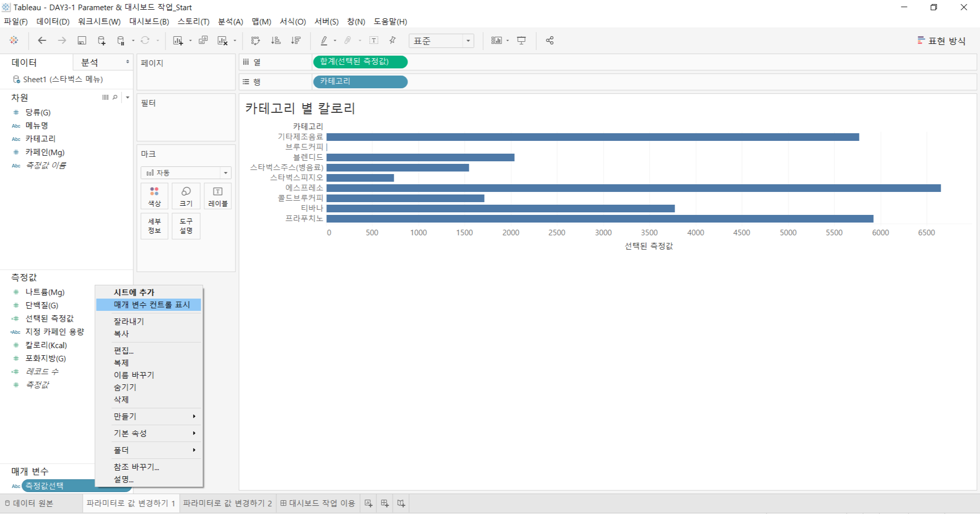Select duplicate in context menu
The width and height of the screenshot is (980, 514).
[x=149, y=363]
